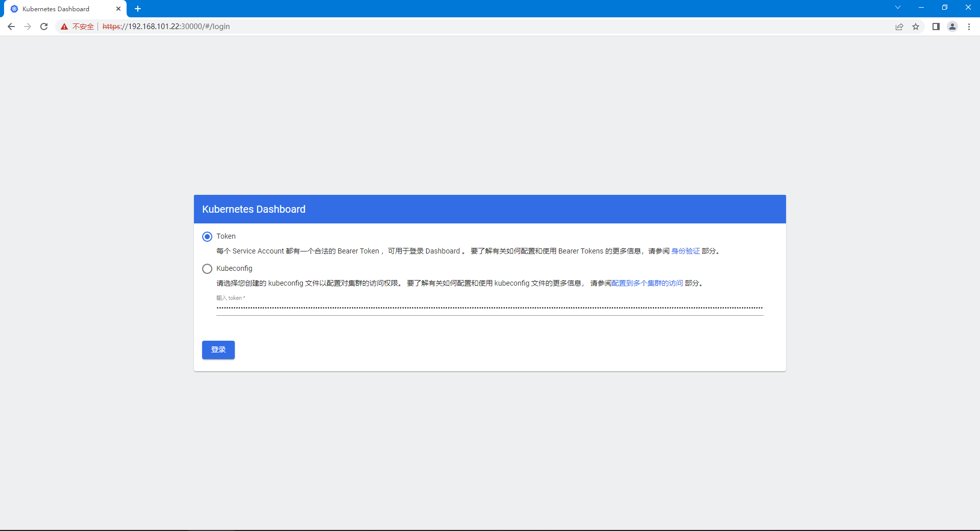Minimize the browser window
Image resolution: width=980 pixels, height=531 pixels.
click(921, 8)
